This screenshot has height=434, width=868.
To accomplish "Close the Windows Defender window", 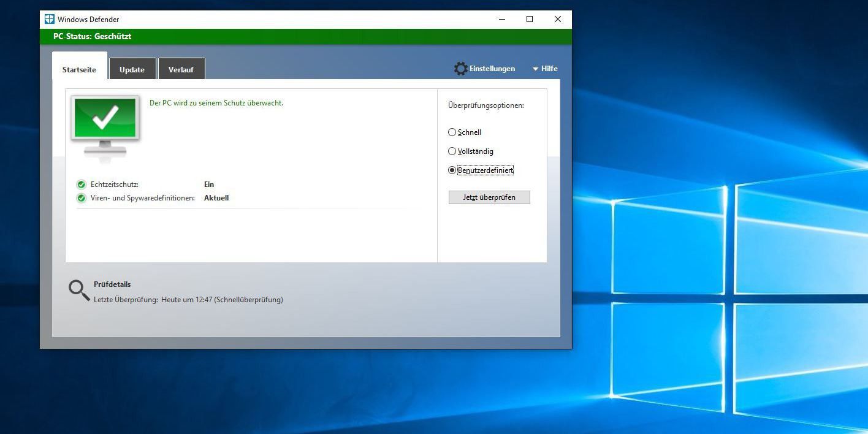I will (x=557, y=19).
